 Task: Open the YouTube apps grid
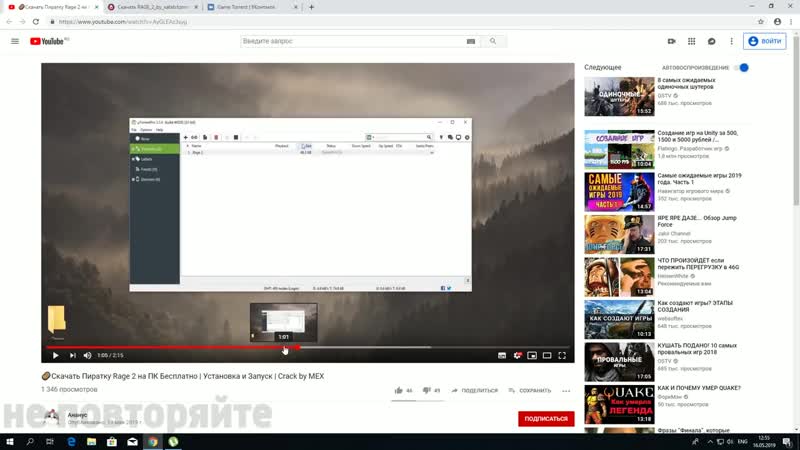click(x=691, y=41)
